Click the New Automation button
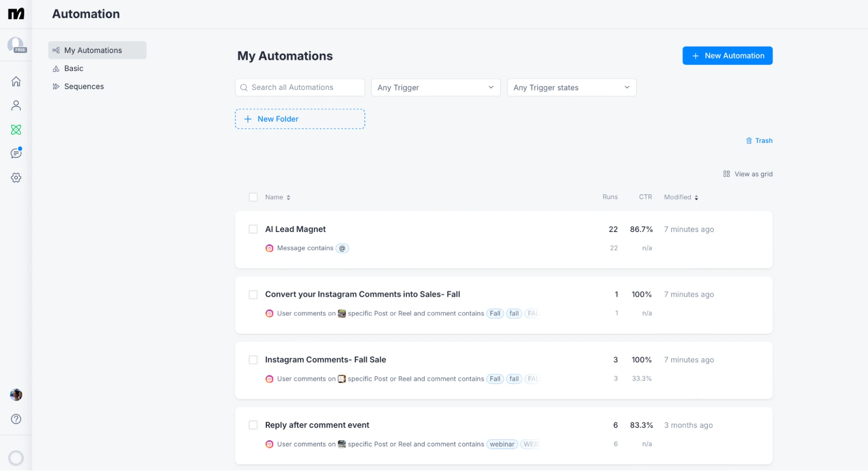 tap(728, 55)
